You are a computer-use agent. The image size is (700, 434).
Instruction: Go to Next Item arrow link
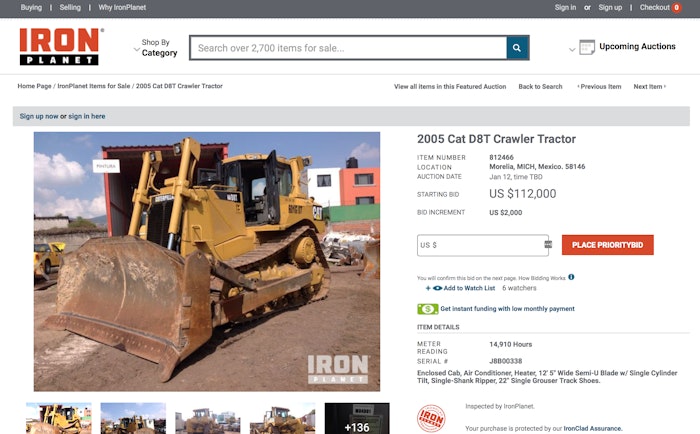pos(650,87)
